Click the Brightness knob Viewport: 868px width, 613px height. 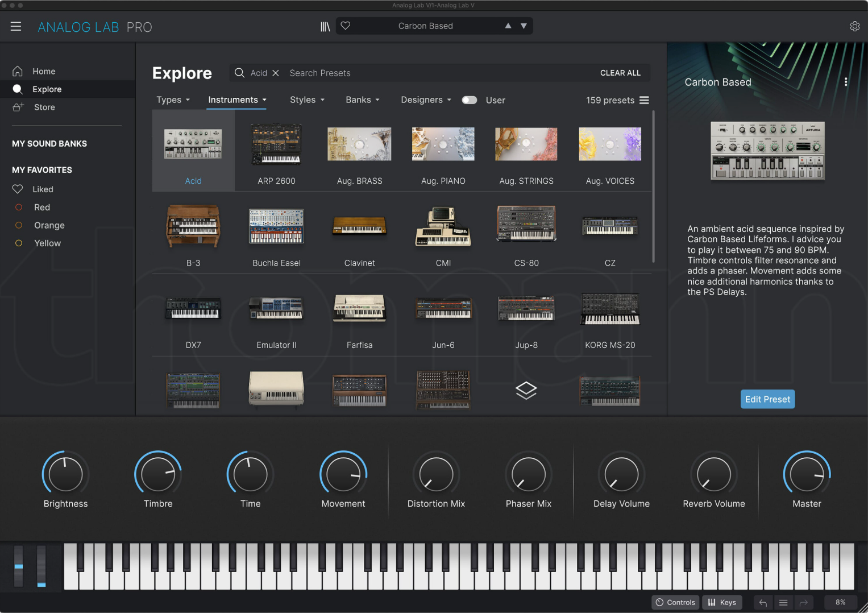pyautogui.click(x=65, y=474)
